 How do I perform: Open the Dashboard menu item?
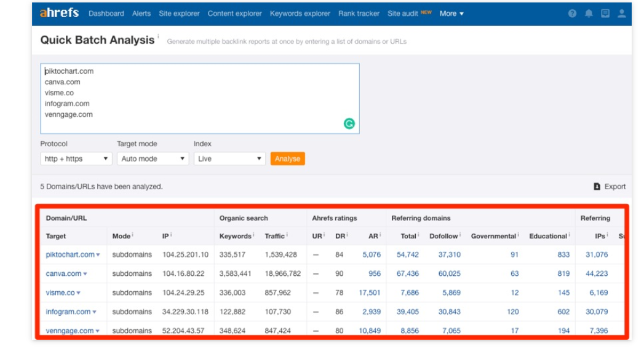(106, 14)
